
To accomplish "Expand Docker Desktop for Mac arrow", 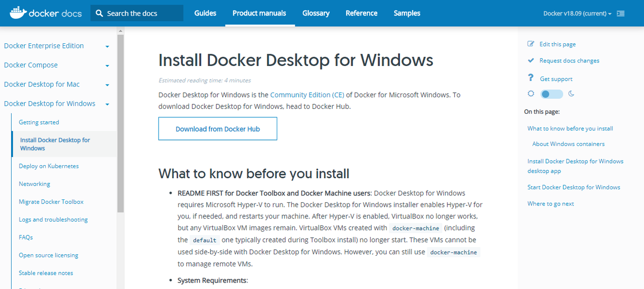I will 107,85.
